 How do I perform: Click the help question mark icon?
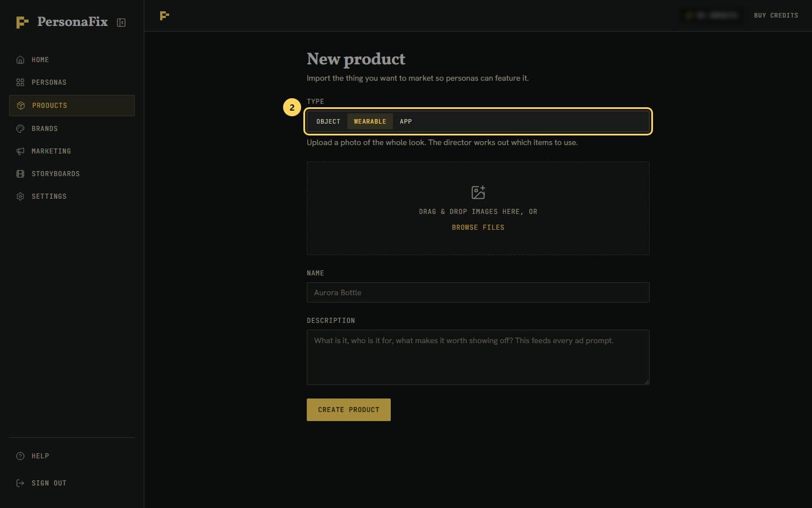20,456
